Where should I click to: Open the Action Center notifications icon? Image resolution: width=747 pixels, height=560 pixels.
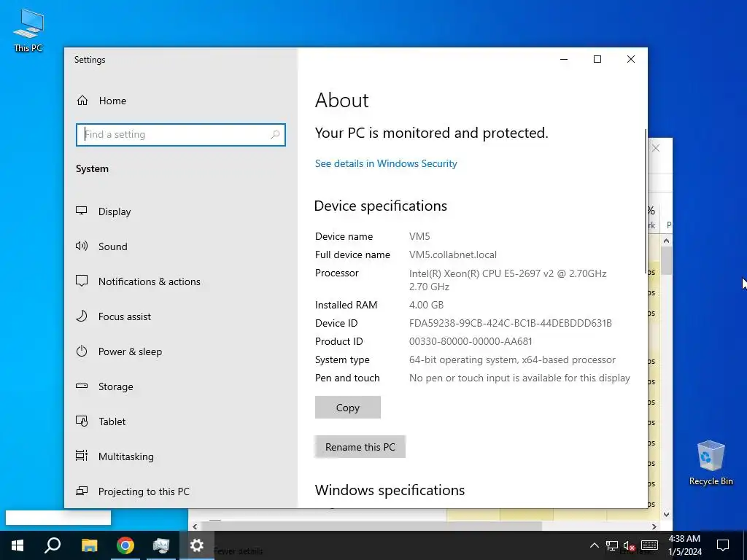(723, 545)
